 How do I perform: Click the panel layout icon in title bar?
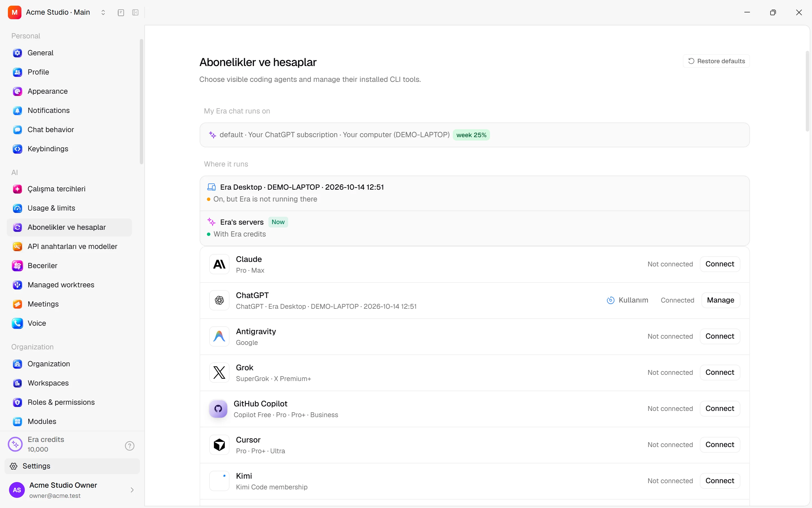pyautogui.click(x=121, y=12)
